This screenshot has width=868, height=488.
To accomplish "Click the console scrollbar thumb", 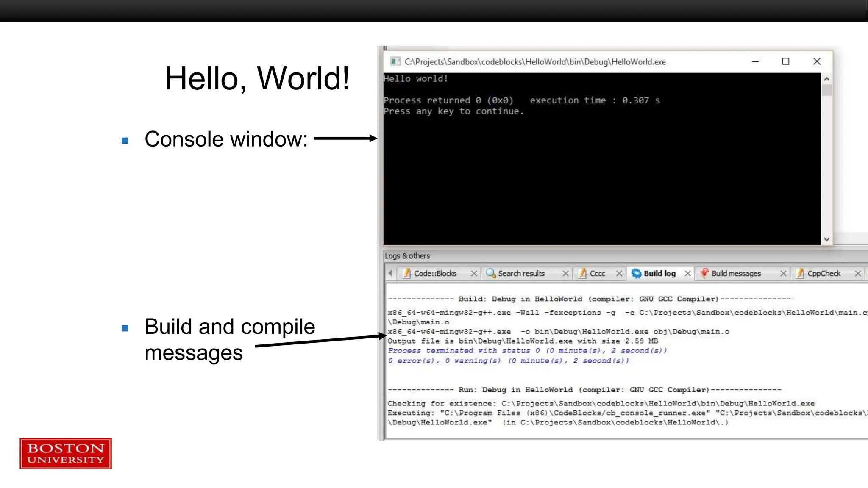I will pyautogui.click(x=826, y=90).
